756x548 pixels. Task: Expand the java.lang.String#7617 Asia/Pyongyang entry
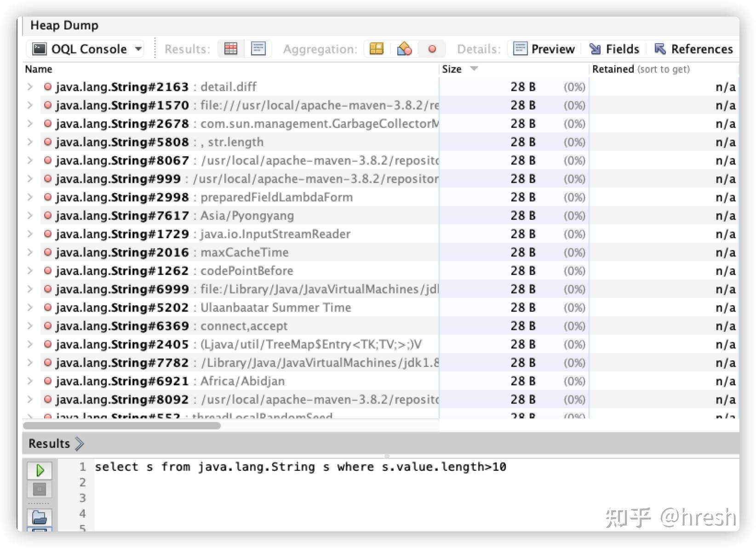tap(29, 215)
